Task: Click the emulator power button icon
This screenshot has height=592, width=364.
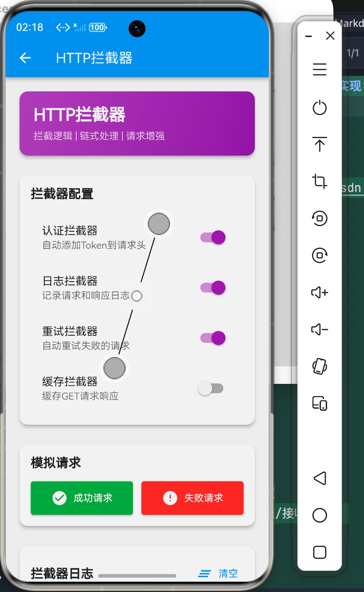Action: pyautogui.click(x=320, y=108)
